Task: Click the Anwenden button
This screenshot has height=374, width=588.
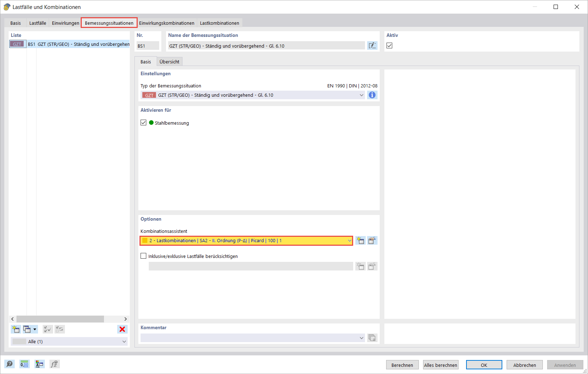Action: click(x=565, y=365)
